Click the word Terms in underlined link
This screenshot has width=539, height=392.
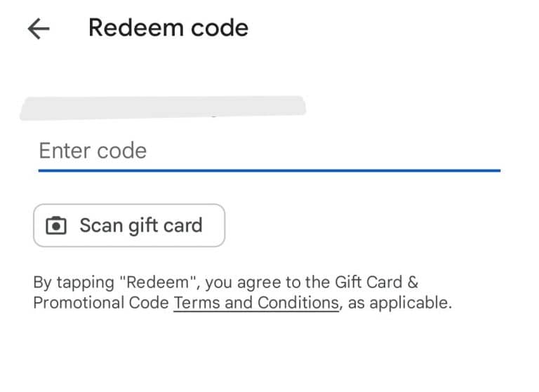pyautogui.click(x=197, y=303)
